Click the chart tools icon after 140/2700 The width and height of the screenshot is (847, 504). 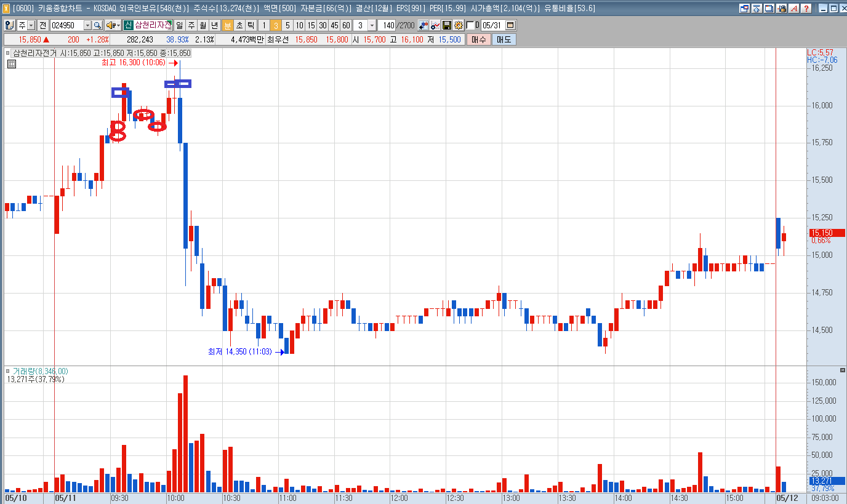(x=423, y=25)
